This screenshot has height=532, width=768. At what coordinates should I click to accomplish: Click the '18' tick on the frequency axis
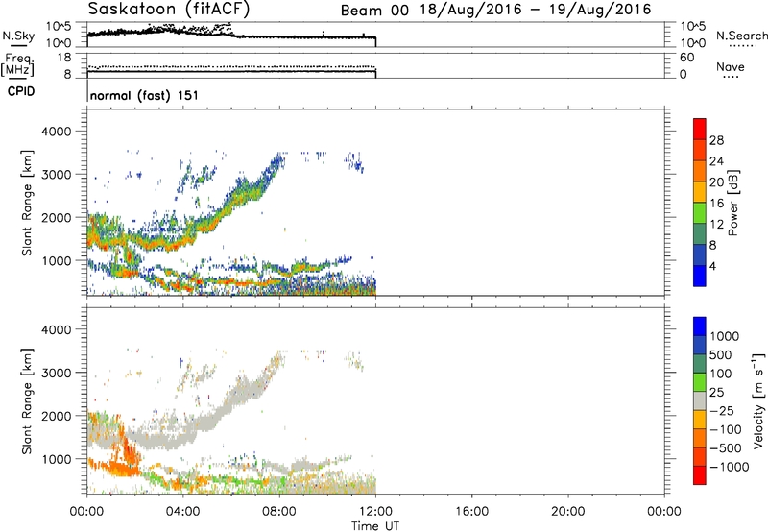(64, 58)
